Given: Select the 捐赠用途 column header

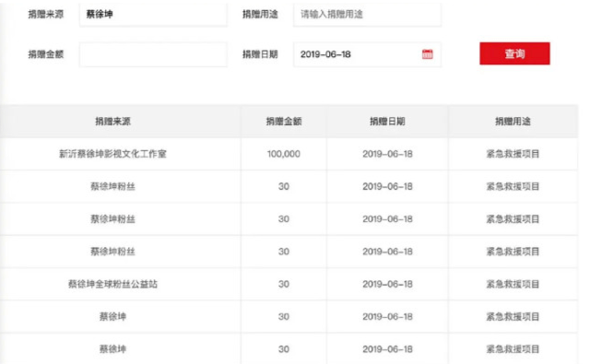Looking at the screenshot, I should pos(513,122).
